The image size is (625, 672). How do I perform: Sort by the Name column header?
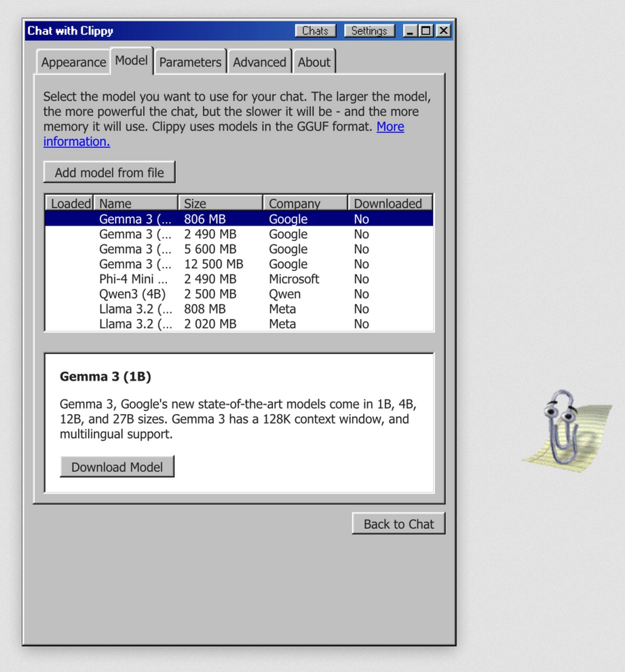(135, 203)
